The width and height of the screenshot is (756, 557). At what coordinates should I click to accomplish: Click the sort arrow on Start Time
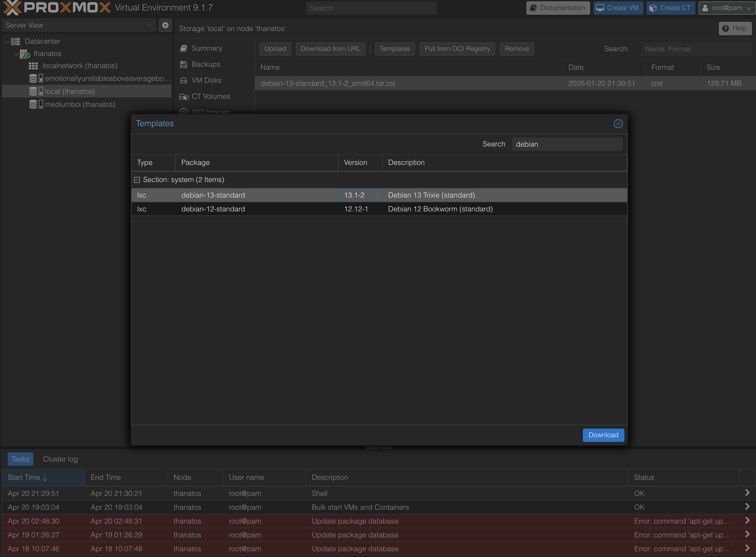coord(45,477)
